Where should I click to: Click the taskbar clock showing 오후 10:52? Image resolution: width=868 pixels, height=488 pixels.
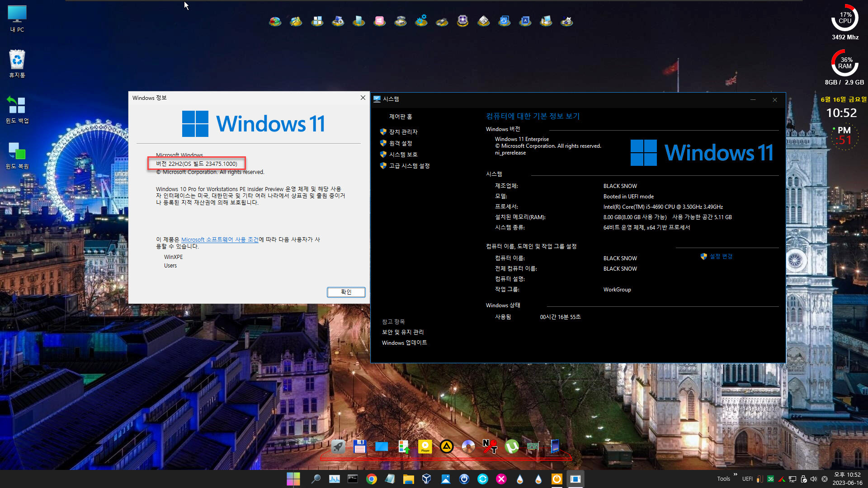click(x=848, y=479)
